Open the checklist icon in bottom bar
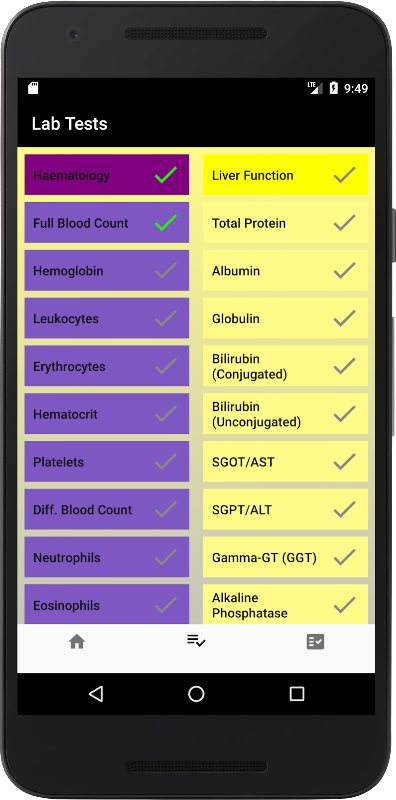This screenshot has height=800, width=396. click(x=196, y=641)
